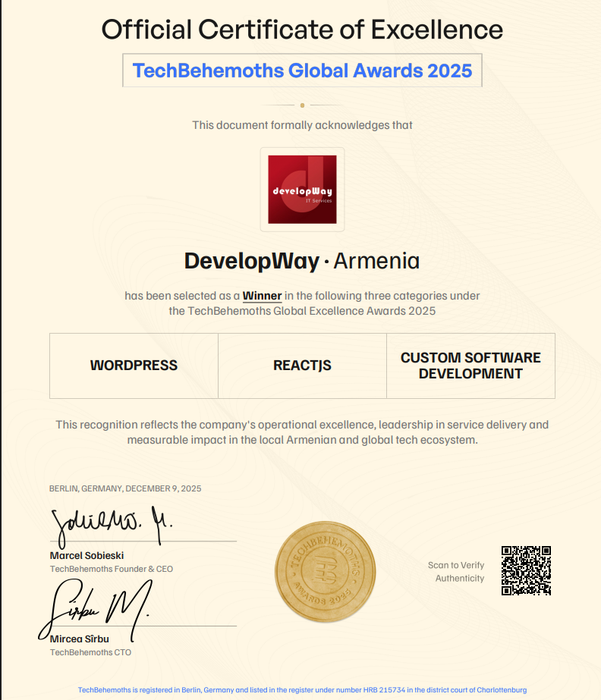Click 'TechBehemoths Founder & CEO' title
Image resolution: width=601 pixels, height=700 pixels.
click(x=112, y=570)
